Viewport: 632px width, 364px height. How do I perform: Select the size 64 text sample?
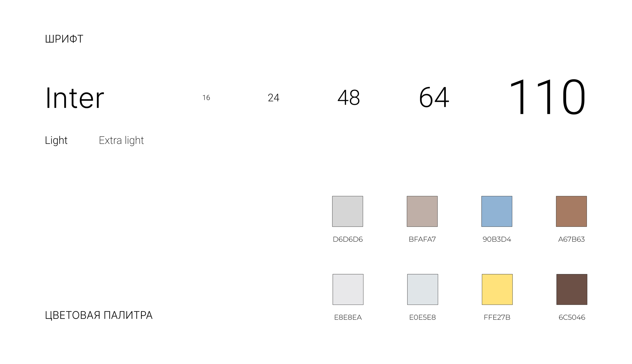coord(434,97)
